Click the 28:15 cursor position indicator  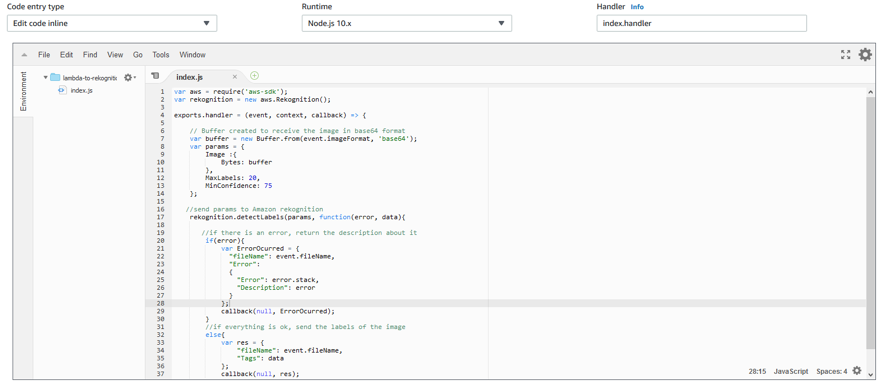(757, 371)
